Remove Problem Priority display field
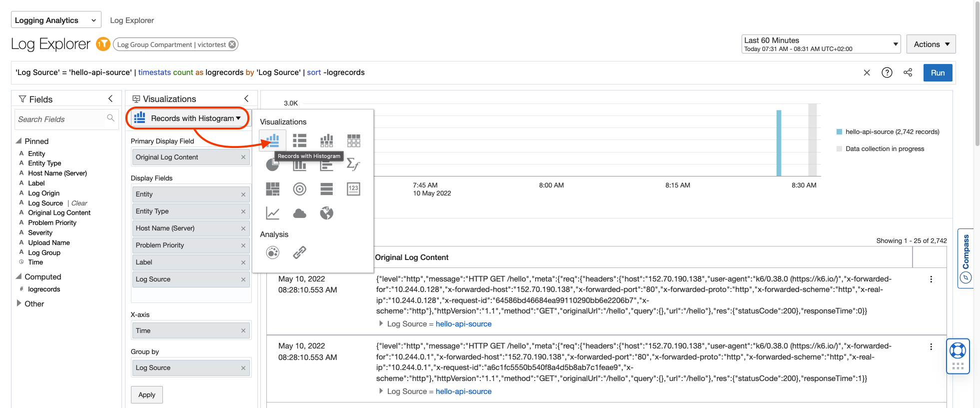 [x=243, y=245]
